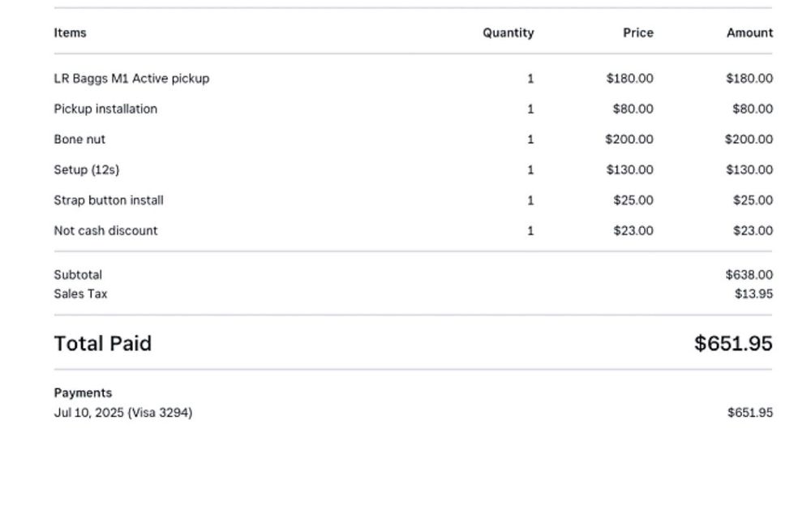Screen dimensions: 811x532
Task: Click the Quantity column header
Action: [508, 33]
